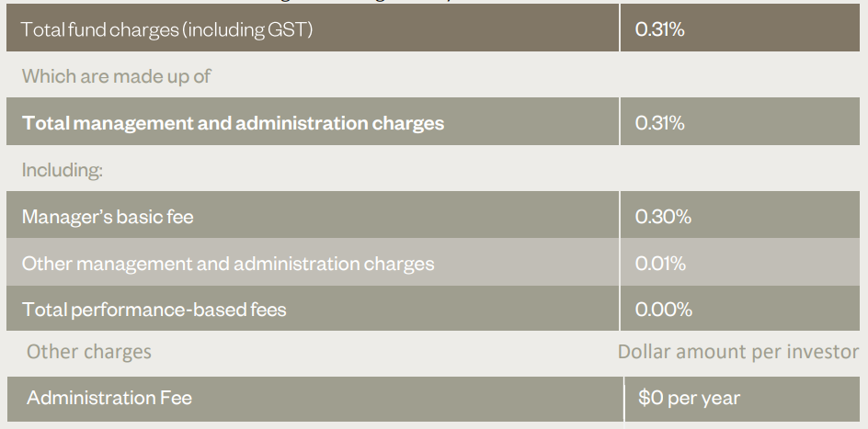
Task: Click the 0.01% value
Action: 660,264
